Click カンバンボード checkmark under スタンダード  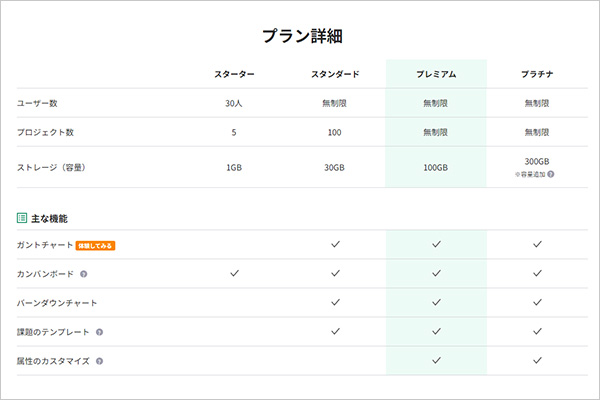[x=336, y=273]
